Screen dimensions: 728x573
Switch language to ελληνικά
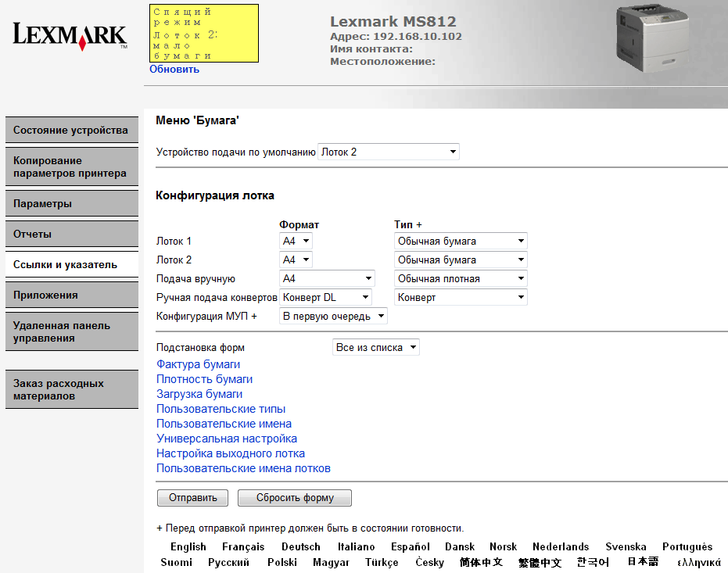click(x=699, y=562)
